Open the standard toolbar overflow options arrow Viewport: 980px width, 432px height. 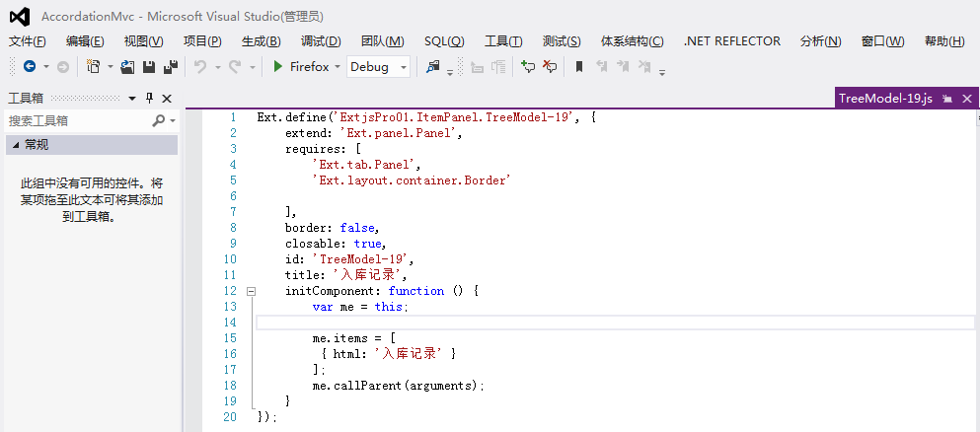pyautogui.click(x=450, y=72)
